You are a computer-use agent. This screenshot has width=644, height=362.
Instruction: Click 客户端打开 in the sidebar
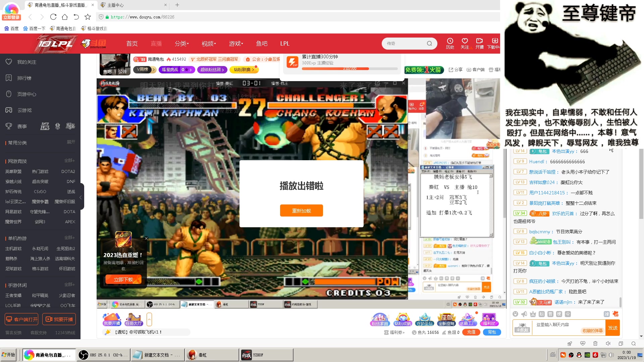(21, 319)
